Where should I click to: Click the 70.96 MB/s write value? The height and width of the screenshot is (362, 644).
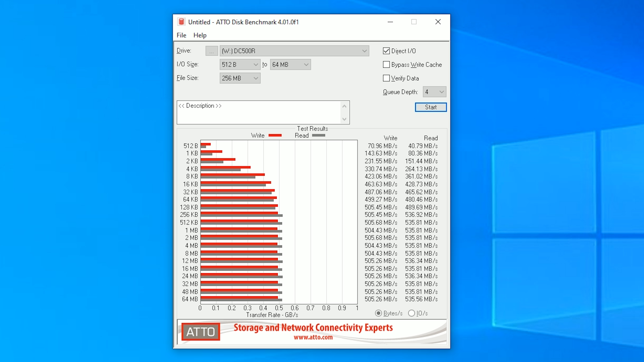point(382,146)
